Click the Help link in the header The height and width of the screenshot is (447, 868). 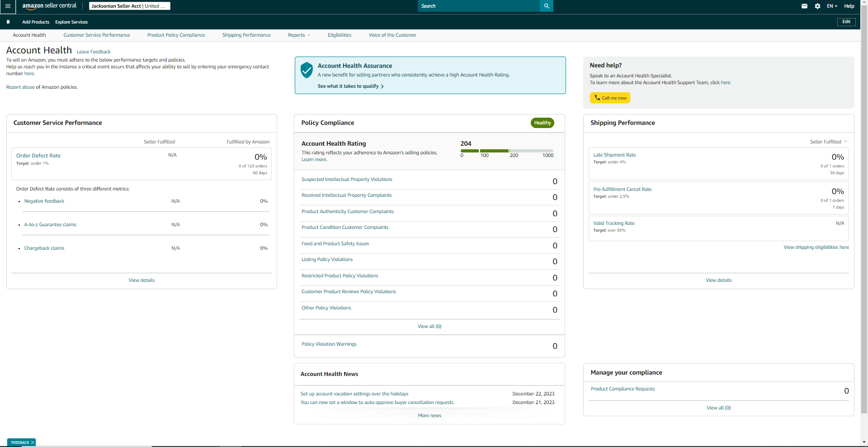click(x=849, y=6)
